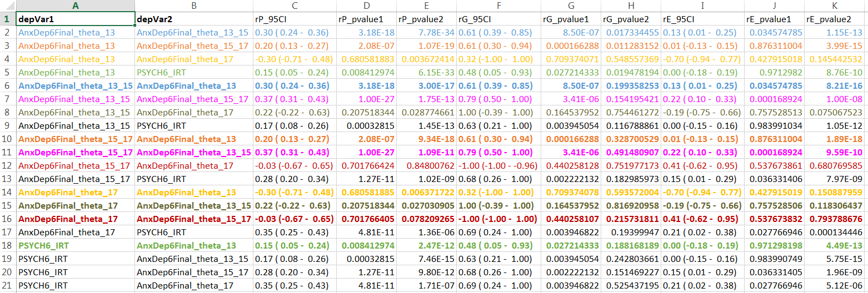Image resolution: width=868 pixels, height=293 pixels.
Task: Select the column A header
Action: tap(75, 6)
